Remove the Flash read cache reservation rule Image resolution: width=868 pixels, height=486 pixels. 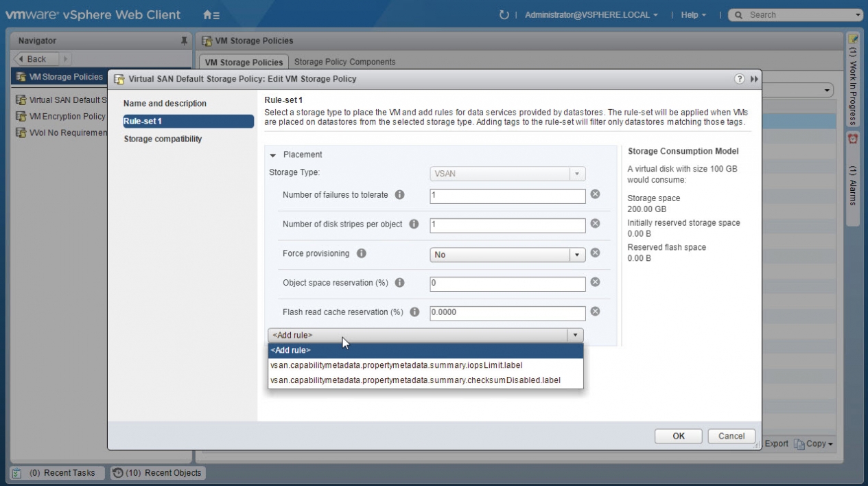596,312
